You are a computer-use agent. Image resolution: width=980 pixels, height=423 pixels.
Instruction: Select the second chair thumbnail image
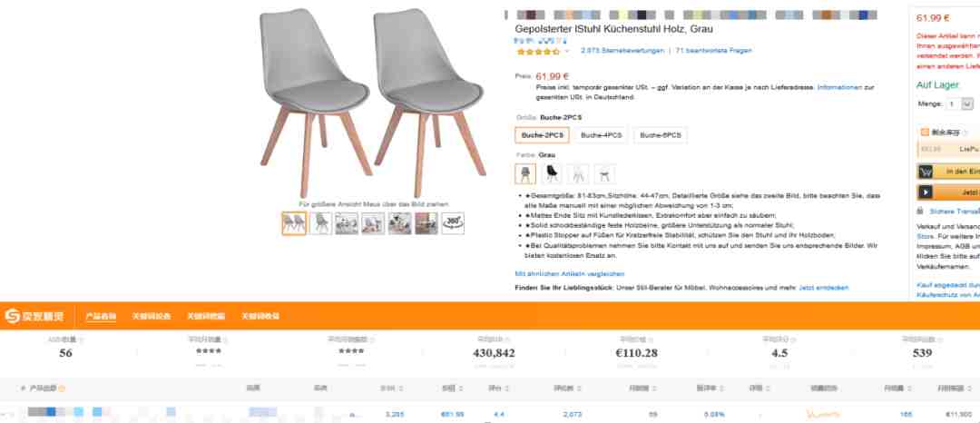320,223
